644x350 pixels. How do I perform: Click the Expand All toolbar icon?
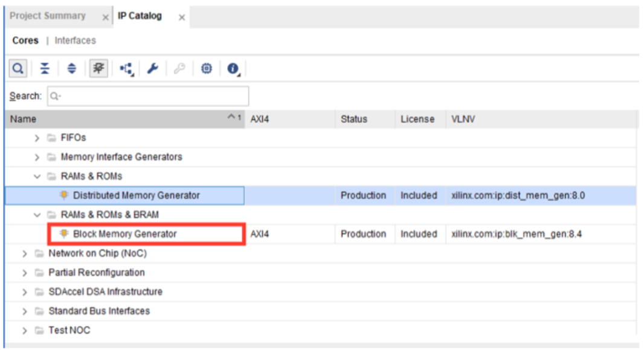[71, 69]
